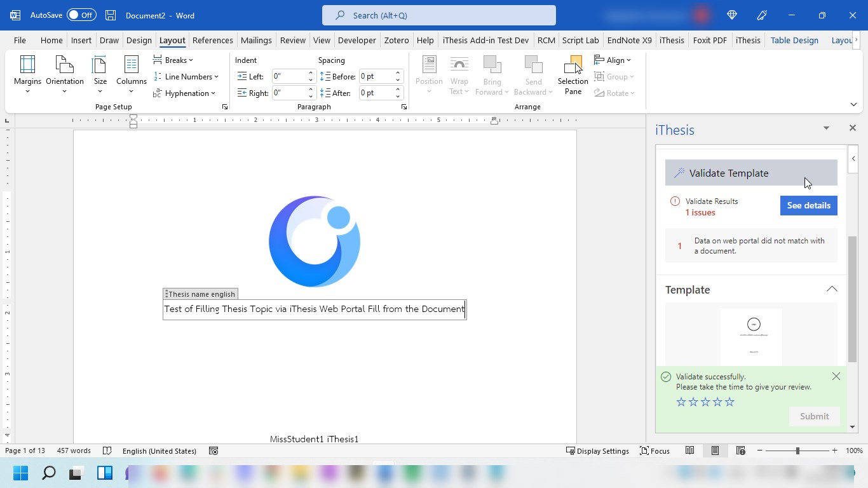Rate three stars in the review

pyautogui.click(x=705, y=402)
